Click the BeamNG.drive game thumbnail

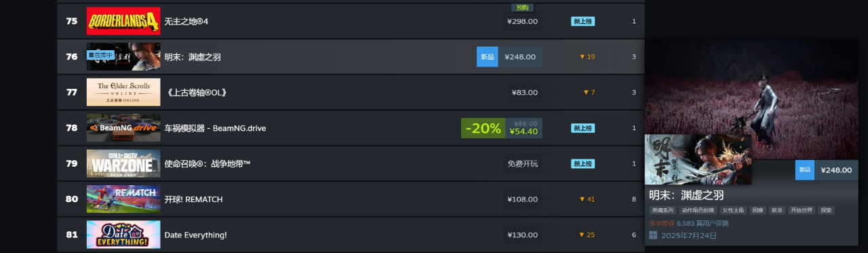click(x=123, y=128)
